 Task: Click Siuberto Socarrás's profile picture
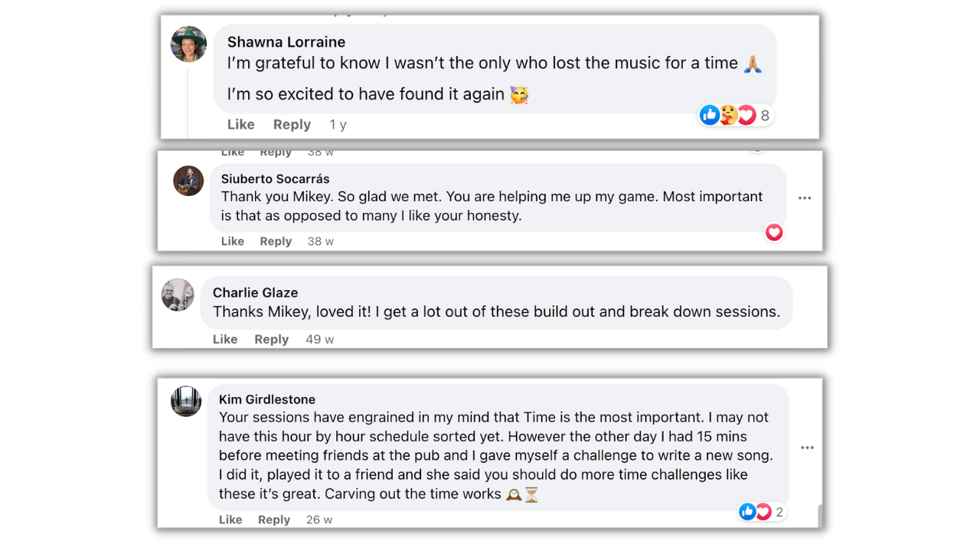(x=188, y=181)
